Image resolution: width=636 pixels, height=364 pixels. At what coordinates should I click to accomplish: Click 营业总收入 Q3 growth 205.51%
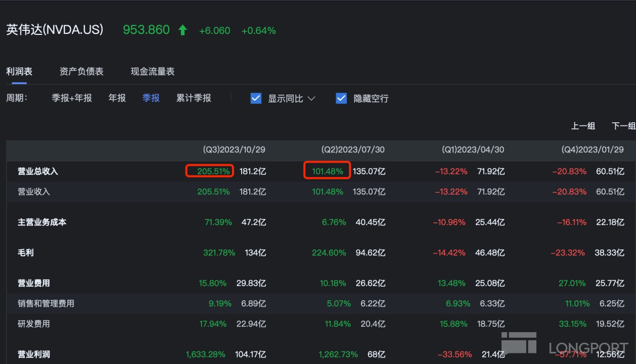[x=213, y=171]
